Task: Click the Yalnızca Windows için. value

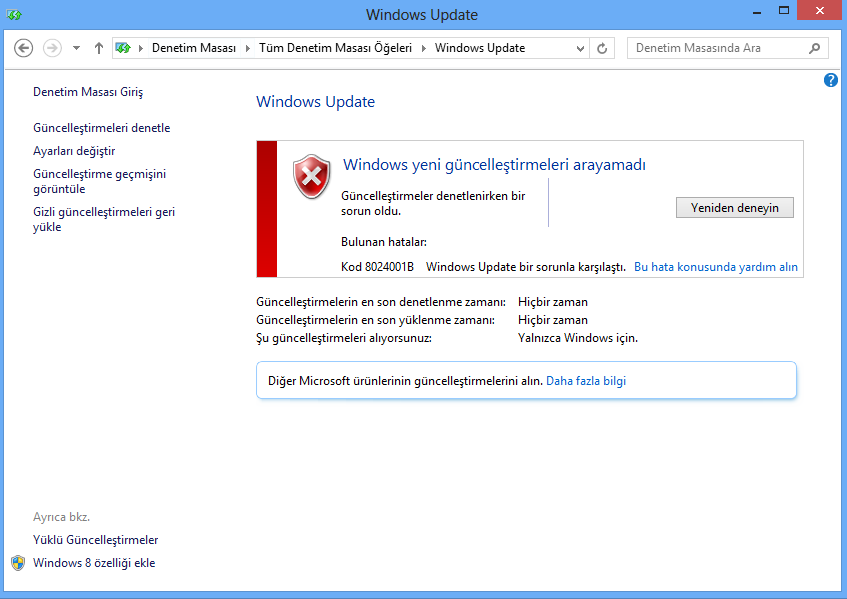Action: tap(578, 338)
